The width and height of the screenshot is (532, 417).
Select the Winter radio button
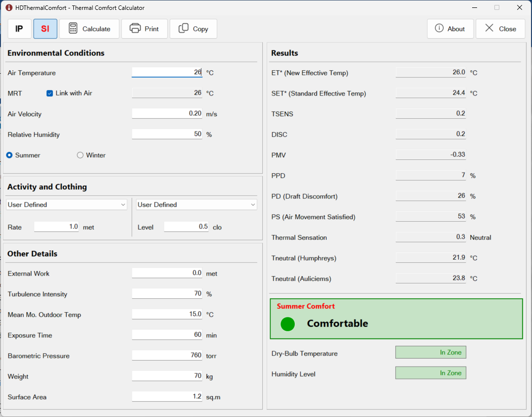click(80, 155)
